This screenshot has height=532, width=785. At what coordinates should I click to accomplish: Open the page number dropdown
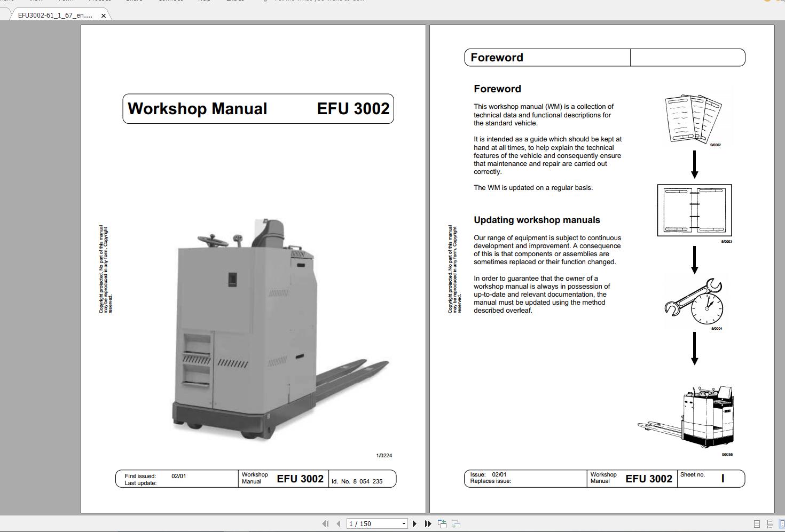404,523
